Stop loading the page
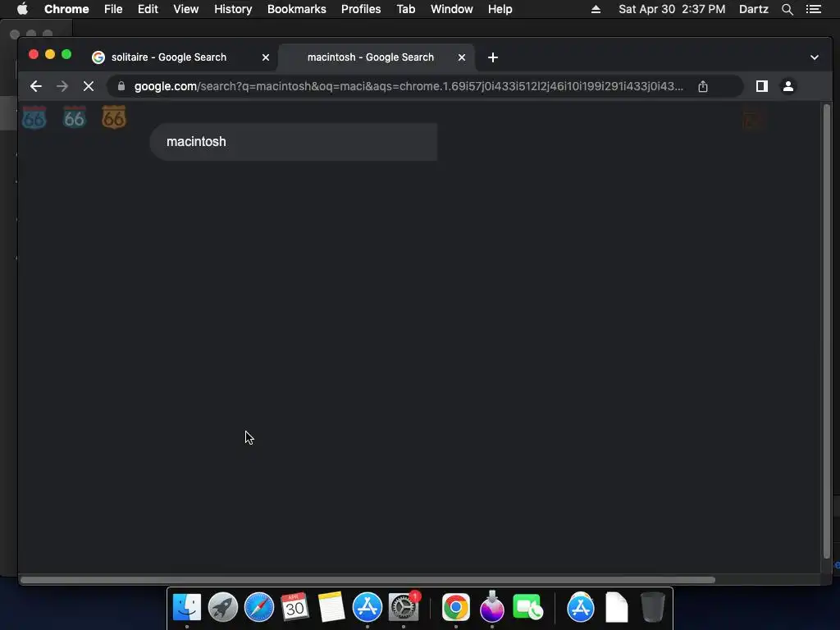Screen dimensions: 840x630 click(89, 86)
